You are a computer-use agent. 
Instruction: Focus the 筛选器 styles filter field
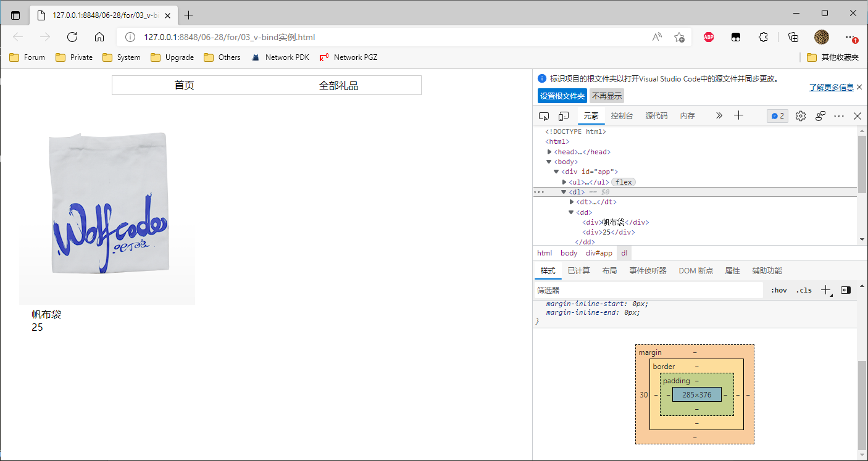[x=648, y=290]
